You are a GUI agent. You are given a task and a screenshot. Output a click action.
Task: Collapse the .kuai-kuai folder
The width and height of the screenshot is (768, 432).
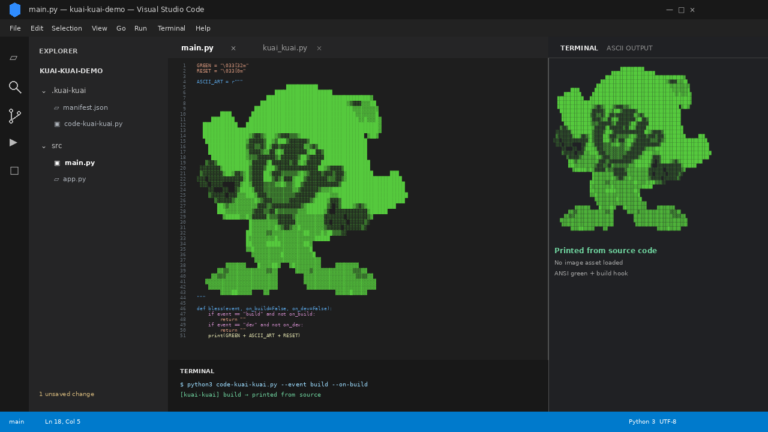tap(44, 91)
